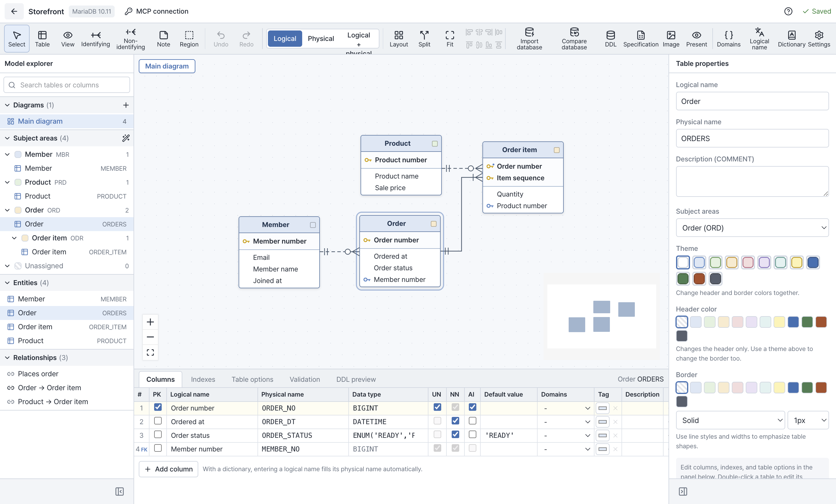This screenshot has width=836, height=504.
Task: Select the dark blue Theme swatch
Action: 813,262
